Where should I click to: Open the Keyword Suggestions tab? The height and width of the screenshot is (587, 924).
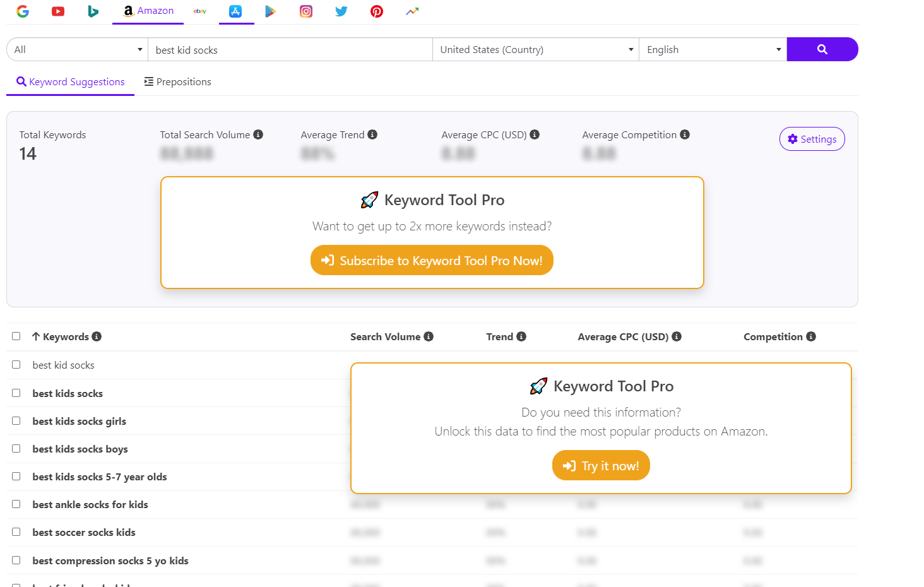[70, 81]
